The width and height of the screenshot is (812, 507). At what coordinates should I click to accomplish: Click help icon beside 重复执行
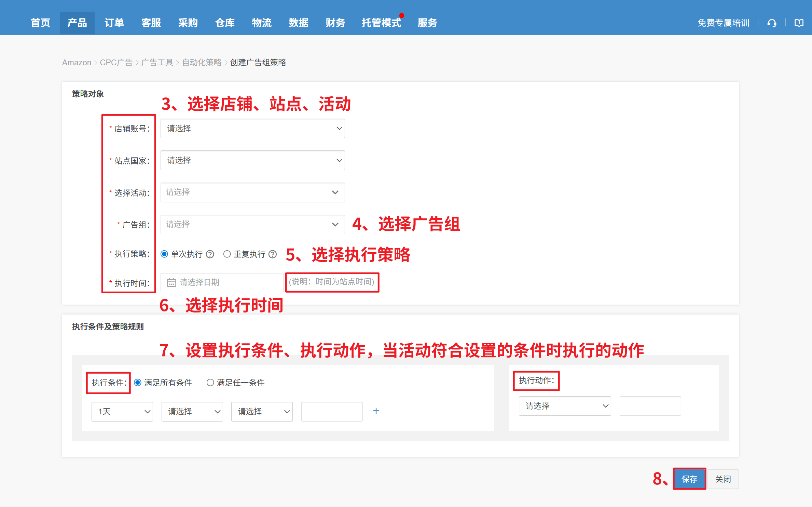(x=273, y=254)
